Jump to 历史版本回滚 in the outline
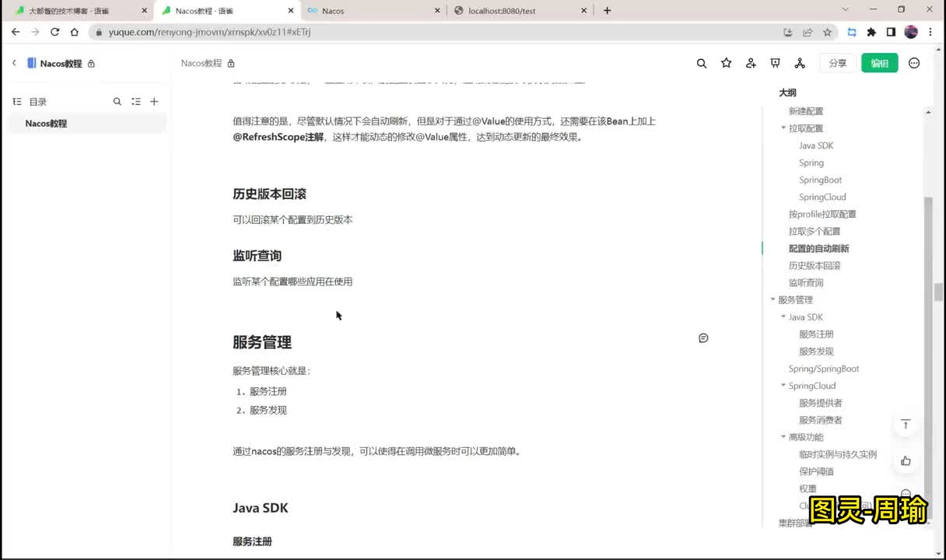Image resolution: width=946 pixels, height=560 pixels. pos(815,265)
